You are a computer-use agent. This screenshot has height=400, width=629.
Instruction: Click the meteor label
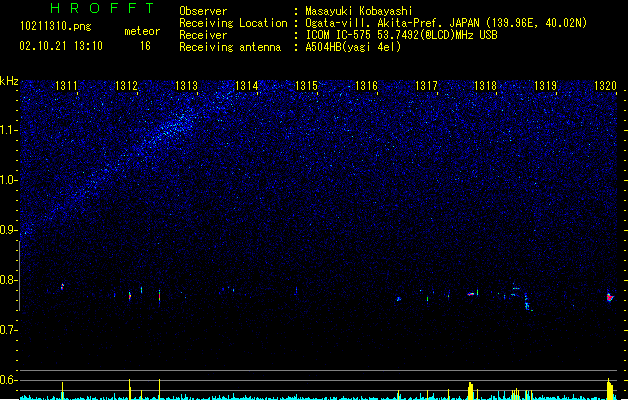[x=142, y=31]
